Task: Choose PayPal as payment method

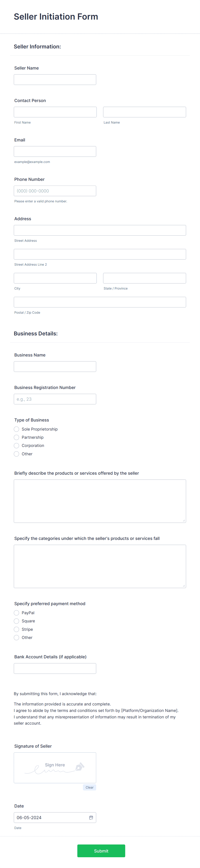Action: tap(16, 613)
